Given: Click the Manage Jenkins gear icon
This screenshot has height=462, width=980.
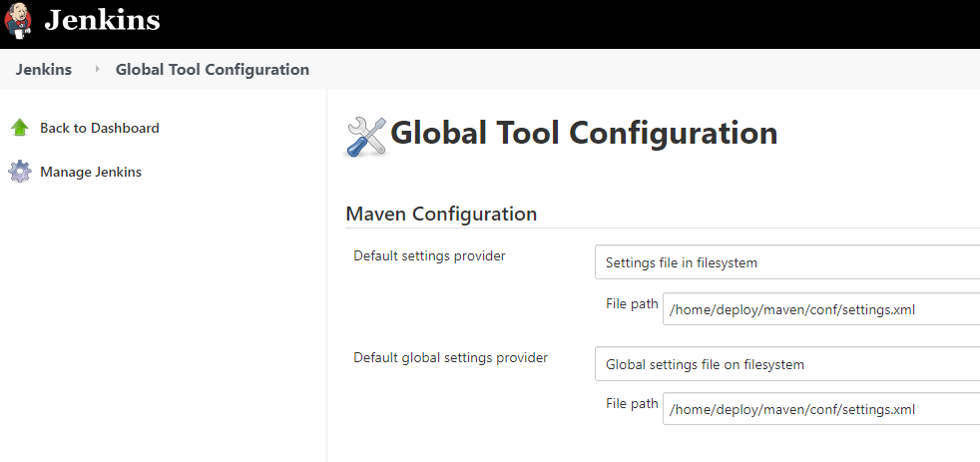Looking at the screenshot, I should pyautogui.click(x=20, y=172).
